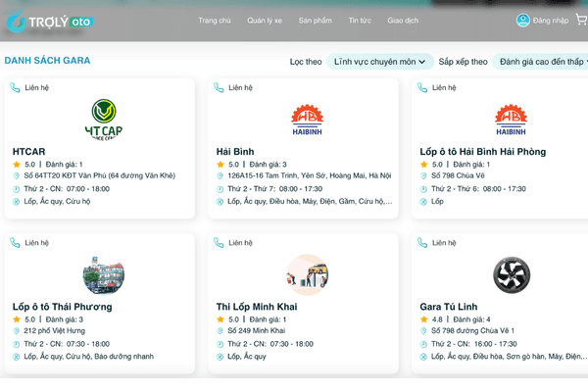Click the star rating icon of Gara Tú Linh

click(423, 319)
